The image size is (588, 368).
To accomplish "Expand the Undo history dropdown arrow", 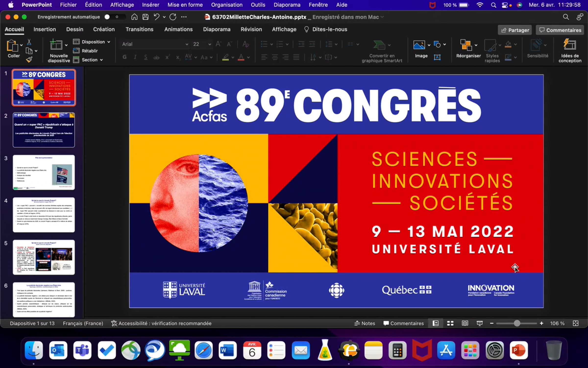I will (164, 17).
